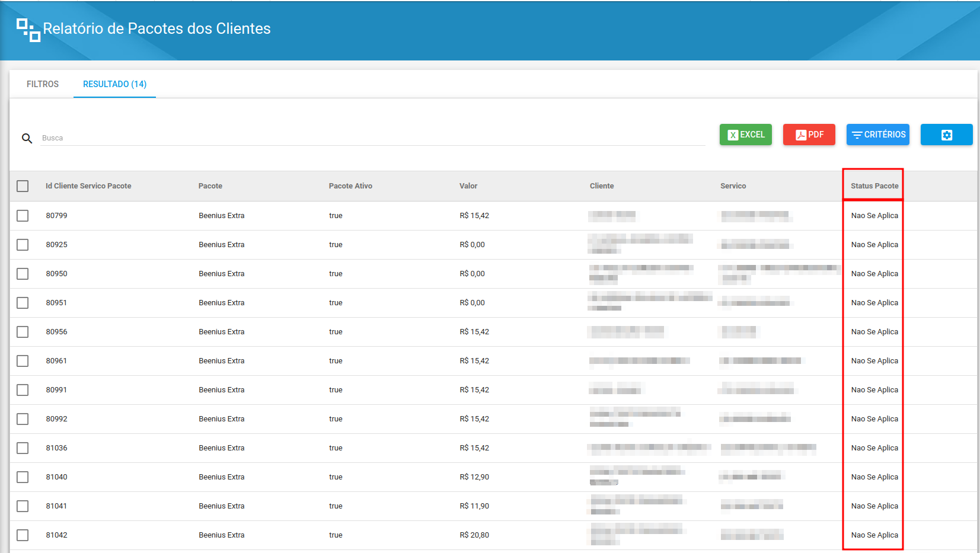Click Nao Se Aplica in row 80961

pyautogui.click(x=874, y=361)
